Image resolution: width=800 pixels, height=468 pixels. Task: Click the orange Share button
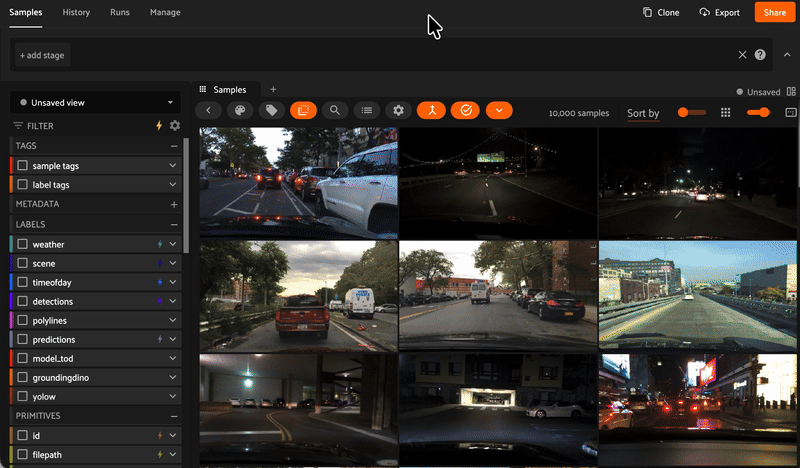pos(774,12)
